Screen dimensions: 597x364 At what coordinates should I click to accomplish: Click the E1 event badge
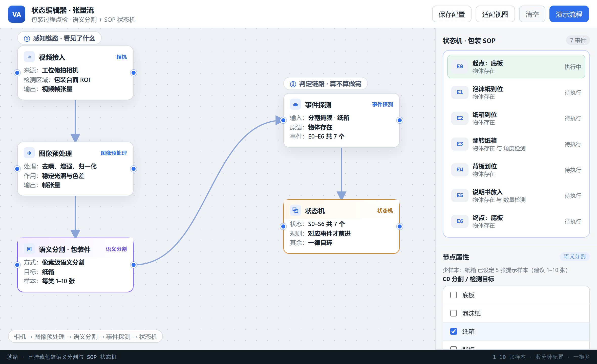460,92
